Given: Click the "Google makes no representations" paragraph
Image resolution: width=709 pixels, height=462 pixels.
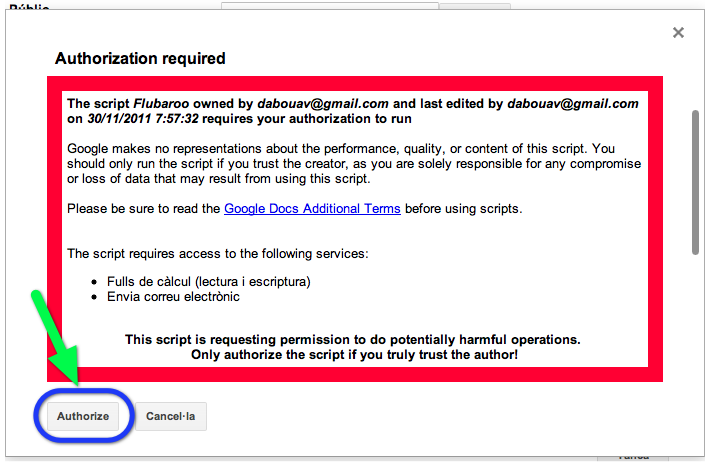Looking at the screenshot, I should (x=354, y=163).
